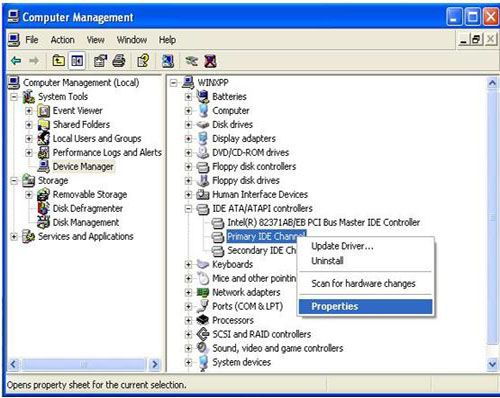Expand the Event Viewer node
This screenshot has height=398, width=500.
coord(29,111)
